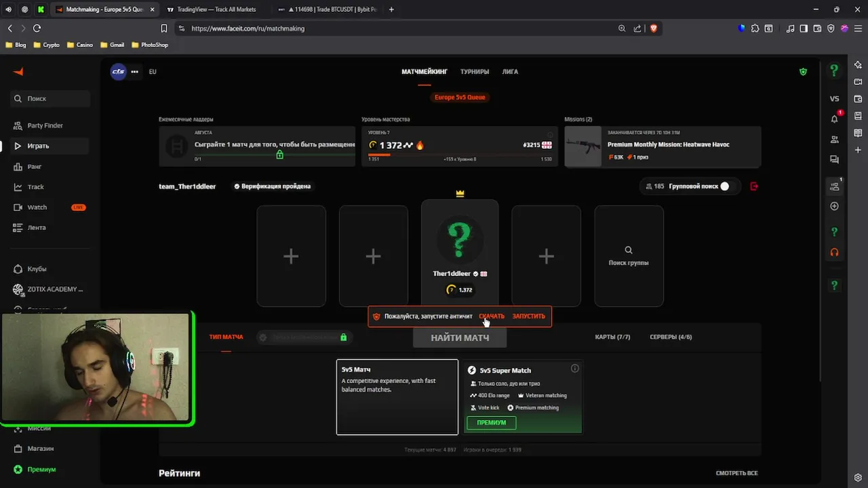Open the VS icon in right panel
Screen dimensions: 868x488
pyautogui.click(x=835, y=99)
